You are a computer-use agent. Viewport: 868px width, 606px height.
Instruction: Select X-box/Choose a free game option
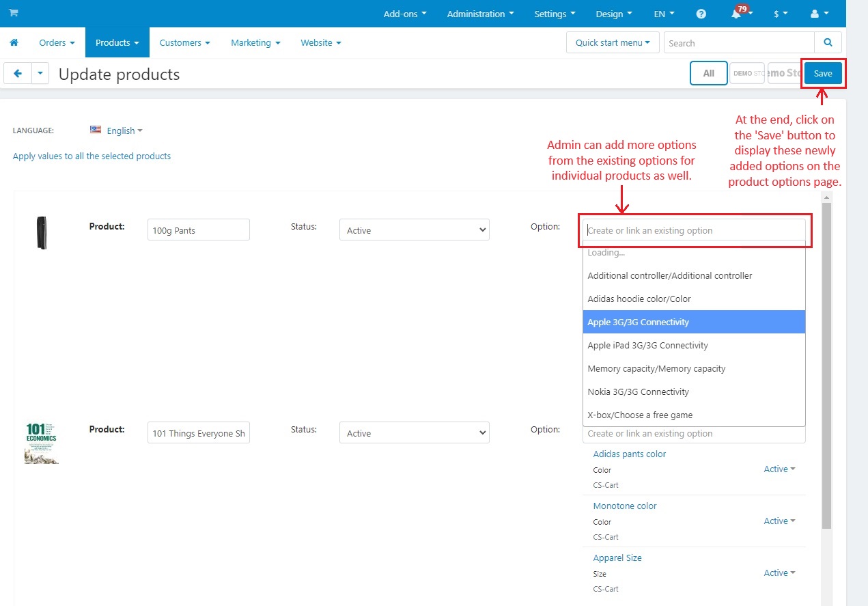[x=694, y=415]
